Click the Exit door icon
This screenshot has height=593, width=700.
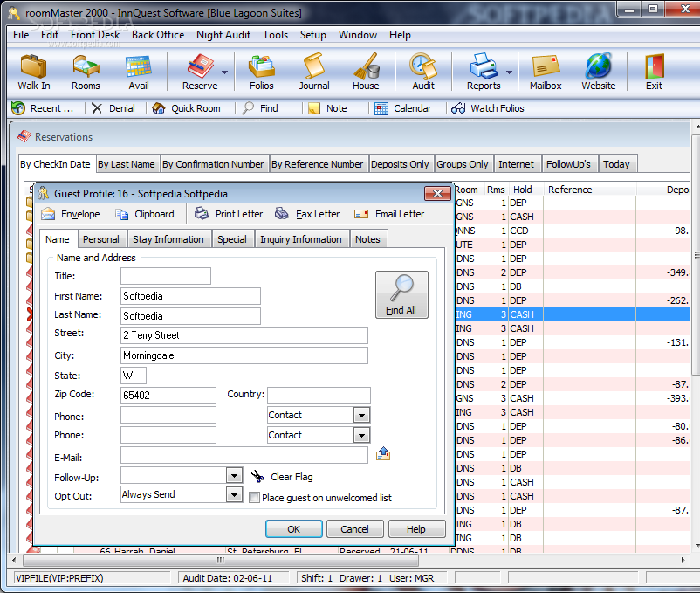click(654, 72)
